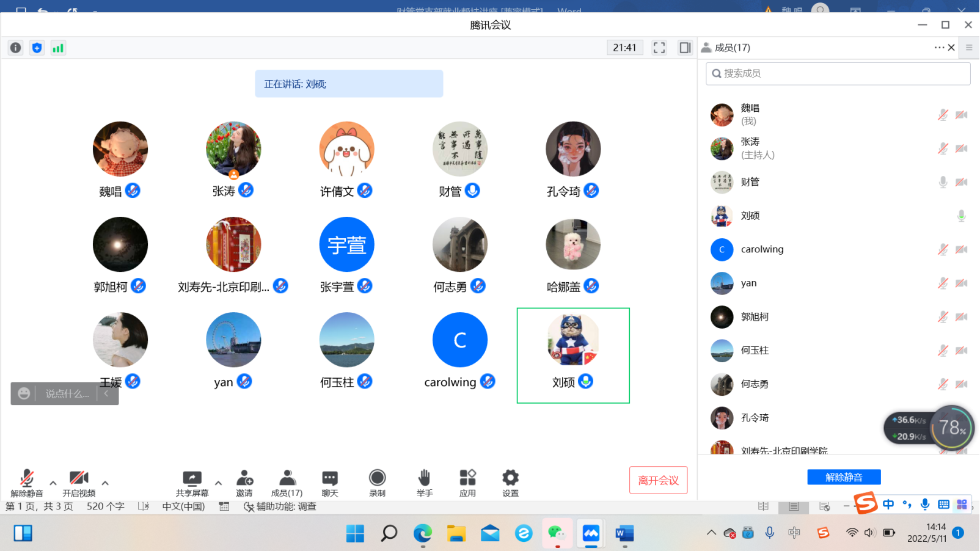Select 魏唱 avatar in the gallery
Image resolution: width=980 pixels, height=551 pixels.
pyautogui.click(x=120, y=149)
